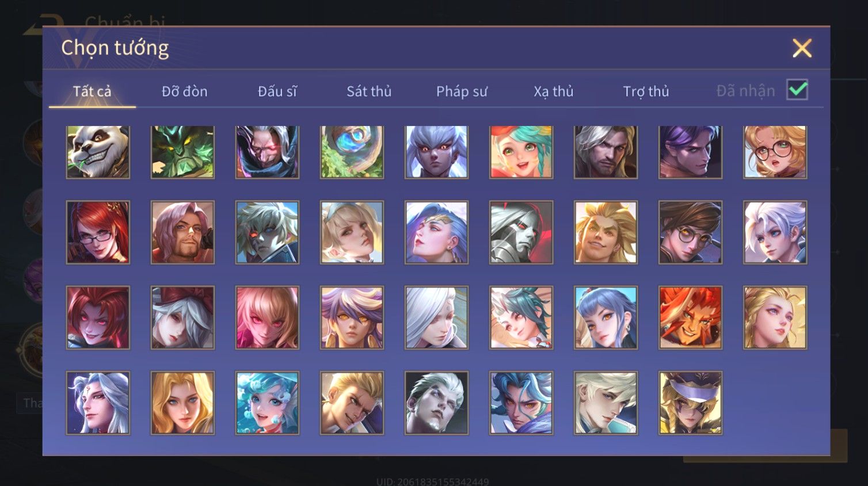Screen dimensions: 868x486
Task: Choose the green tree monster hero
Action: pos(182,152)
